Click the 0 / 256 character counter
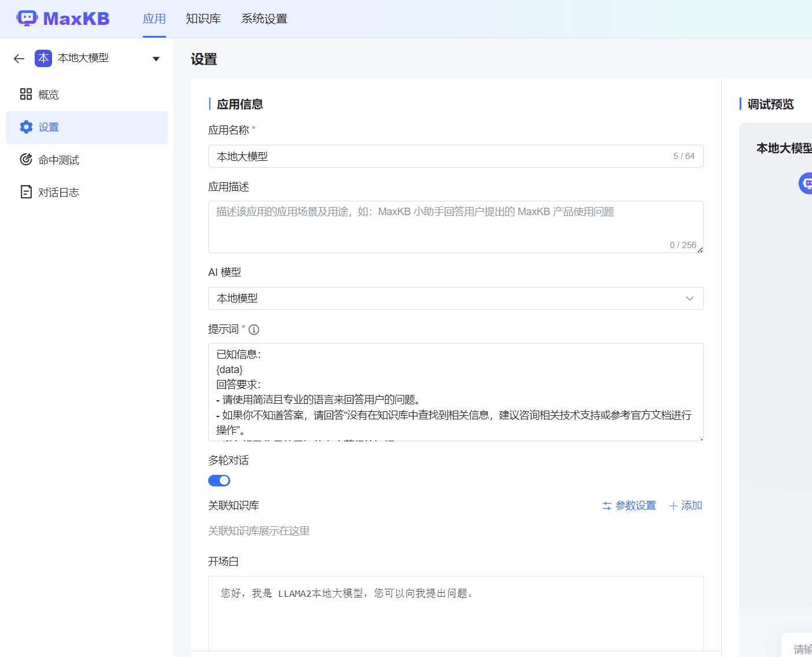Image resolution: width=812 pixels, height=657 pixels. tap(683, 245)
